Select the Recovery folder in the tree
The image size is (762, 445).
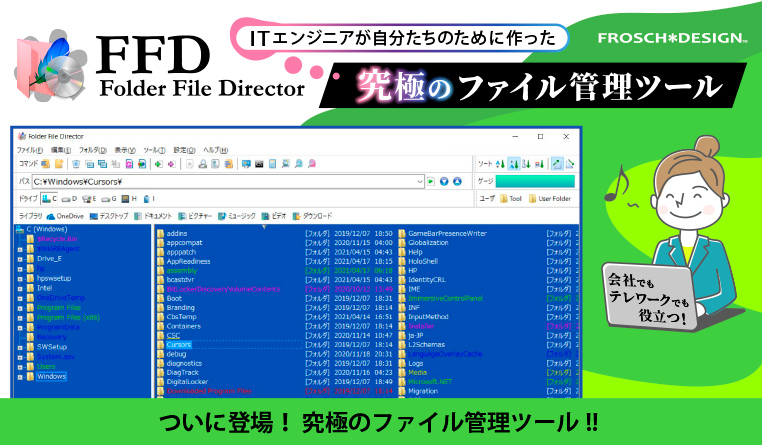(x=51, y=337)
